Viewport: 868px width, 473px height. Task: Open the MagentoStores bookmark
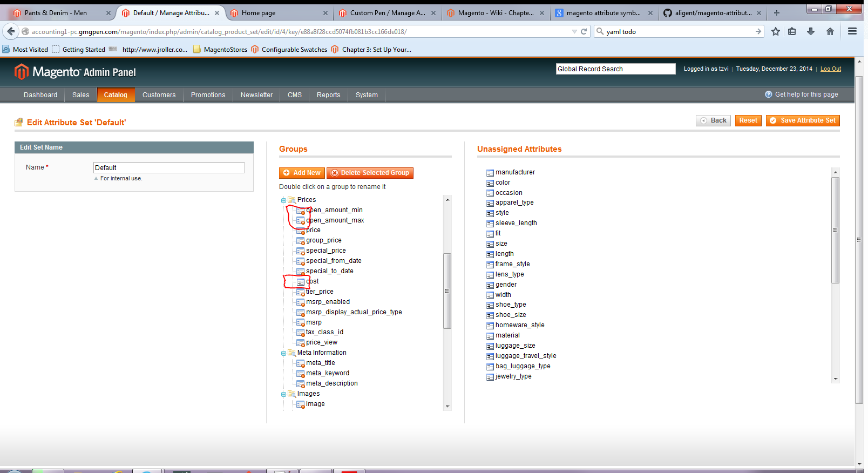220,50
